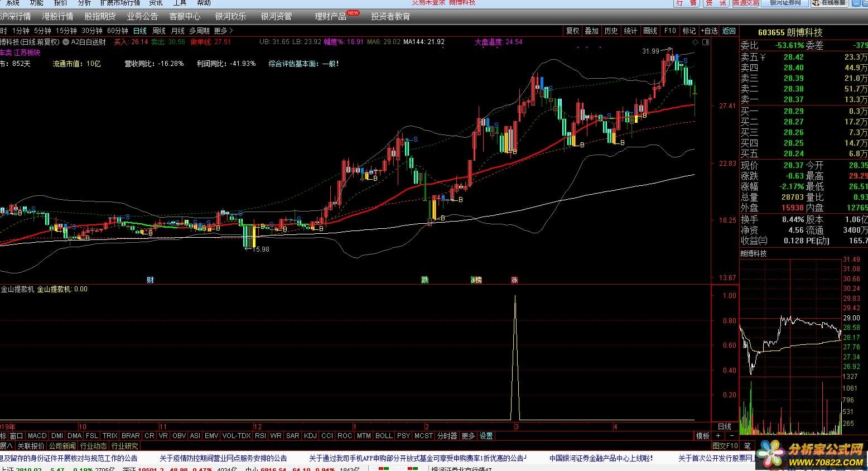
Task: Click the 跌 marker below the price chart
Action: (425, 280)
